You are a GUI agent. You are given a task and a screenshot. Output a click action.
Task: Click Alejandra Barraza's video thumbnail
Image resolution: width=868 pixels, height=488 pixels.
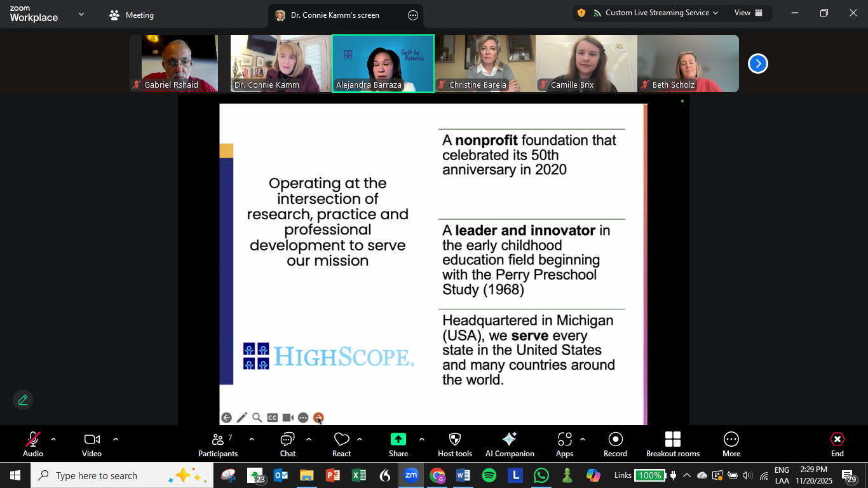[383, 64]
